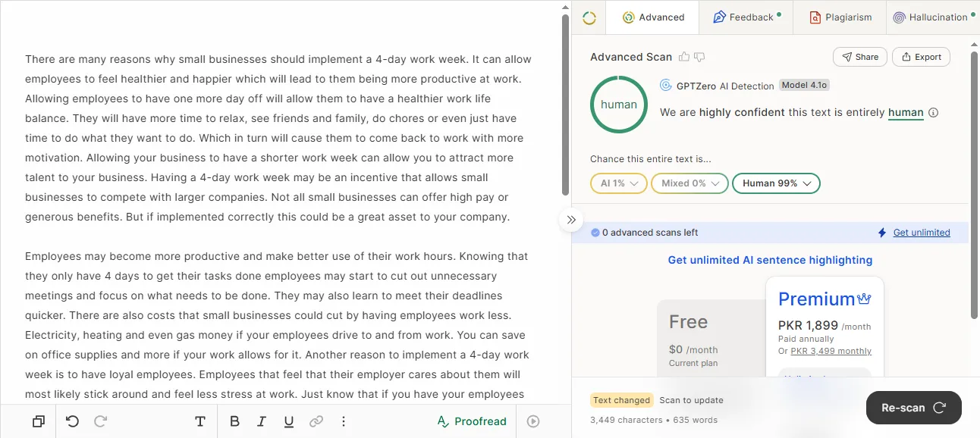980x438 pixels.
Task: Click the GPTZero AI Detection swirl icon
Action: point(666,86)
